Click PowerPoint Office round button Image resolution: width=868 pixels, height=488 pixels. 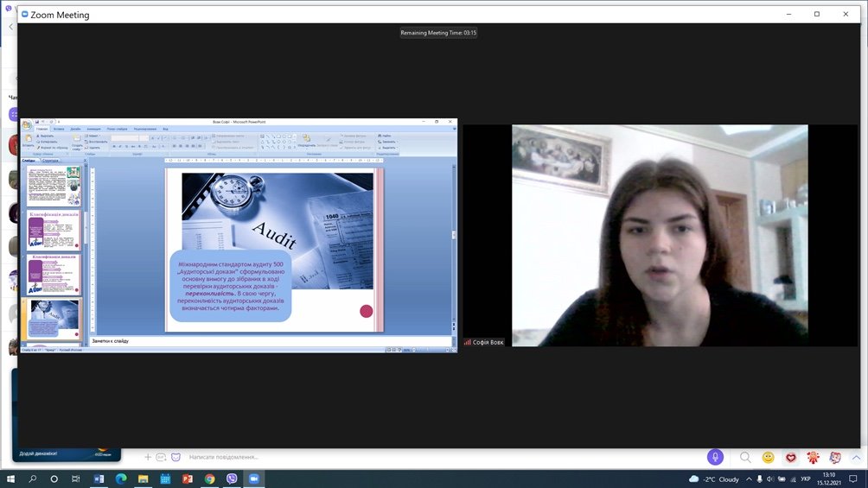point(26,124)
